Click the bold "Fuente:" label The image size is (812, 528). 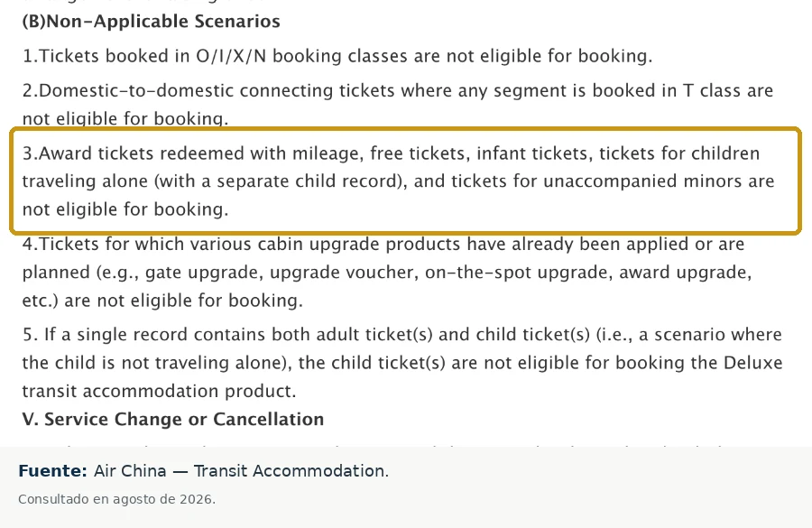click(53, 471)
